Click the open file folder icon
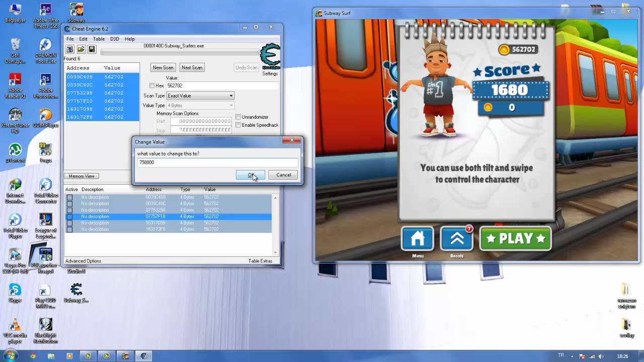Screen dimensions: 644x362 [81, 49]
